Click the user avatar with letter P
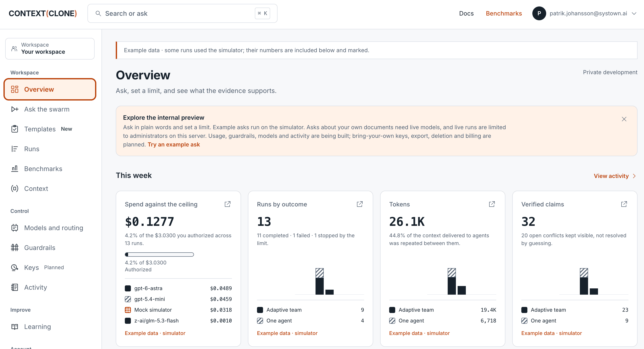The height and width of the screenshot is (349, 644). coord(539,13)
